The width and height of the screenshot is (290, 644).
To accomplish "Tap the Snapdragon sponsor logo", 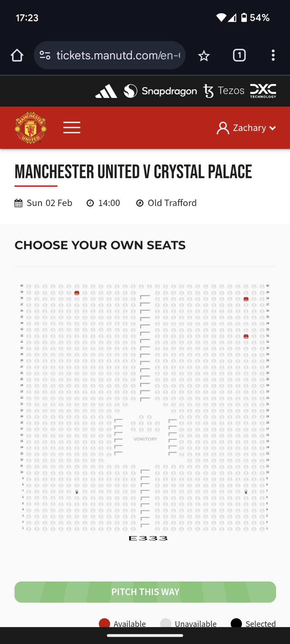I will click(x=160, y=91).
